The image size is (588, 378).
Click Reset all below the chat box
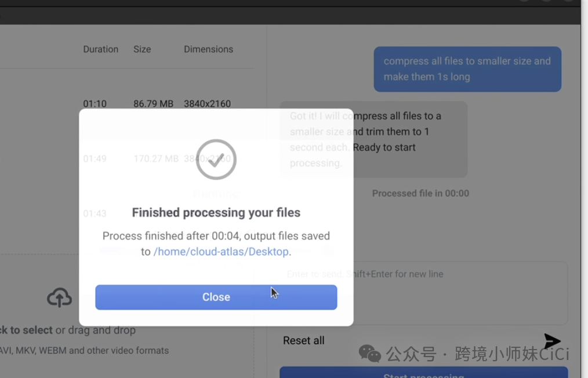(x=303, y=340)
